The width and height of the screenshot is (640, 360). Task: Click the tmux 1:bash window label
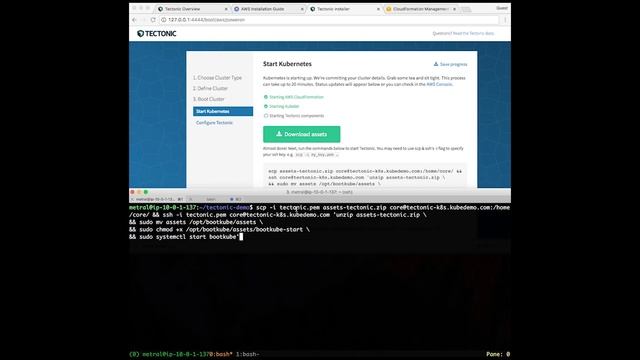click(x=247, y=354)
